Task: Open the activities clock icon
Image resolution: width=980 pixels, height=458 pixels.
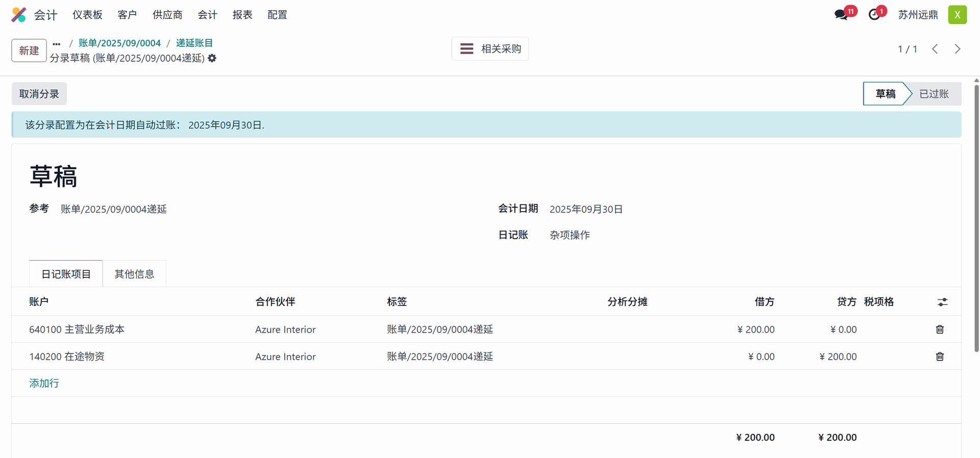Action: (874, 15)
